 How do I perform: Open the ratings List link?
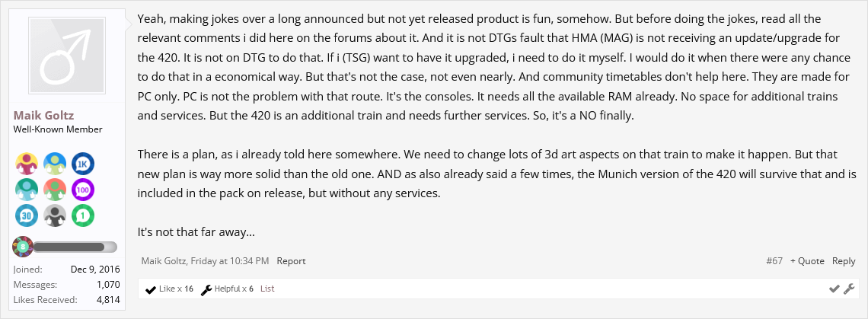266,289
